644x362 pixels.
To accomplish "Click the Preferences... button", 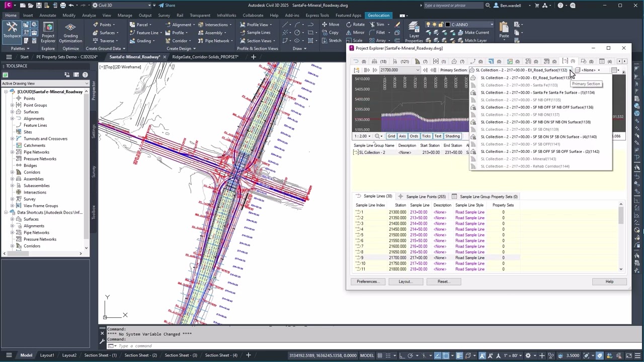I will point(368,282).
